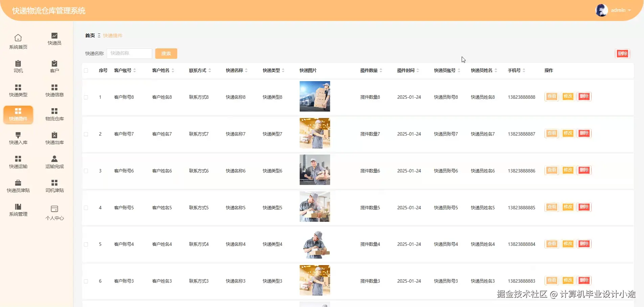Screen dimensions: 644x307
Task: Select the 客户 sidebar icon
Action: 54,66
